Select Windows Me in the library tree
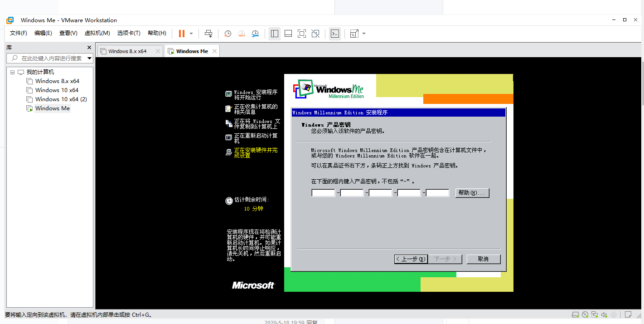 (53, 108)
